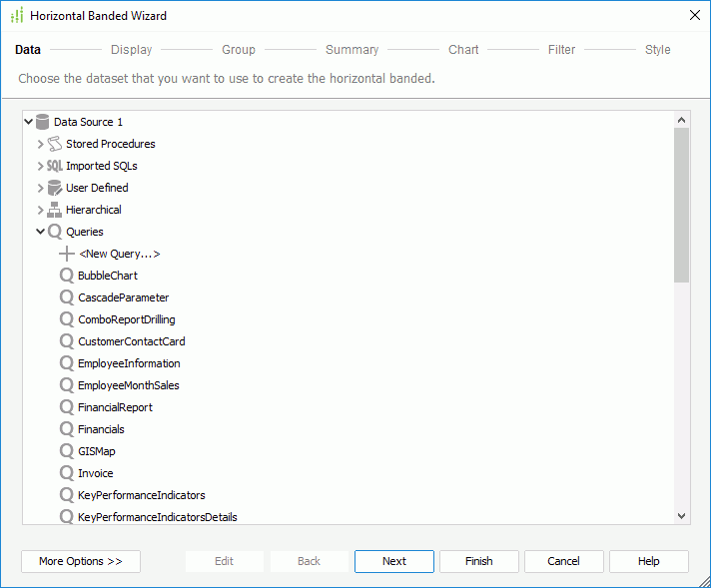Select the KeyPerformanceIndicatorsDetails query name
Viewport: 711px width, 588px height.
coord(158,517)
